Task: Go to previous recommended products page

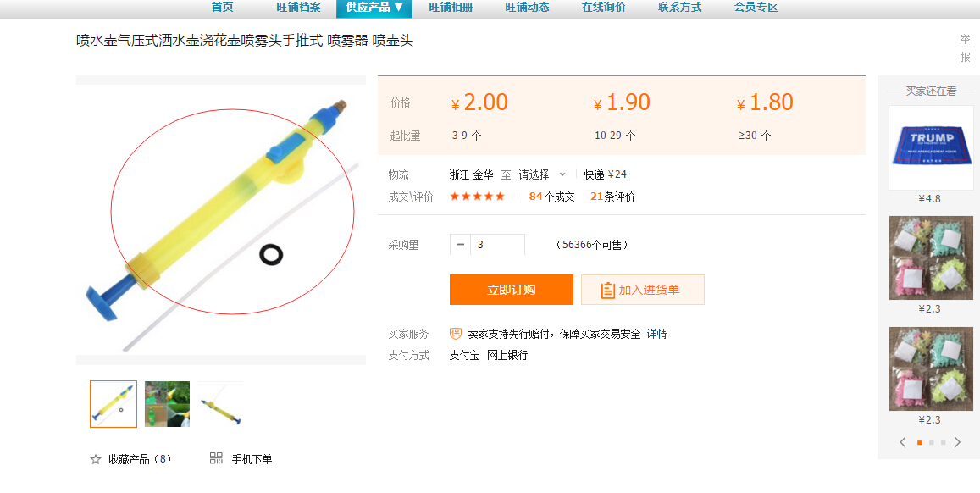Action: point(903,442)
